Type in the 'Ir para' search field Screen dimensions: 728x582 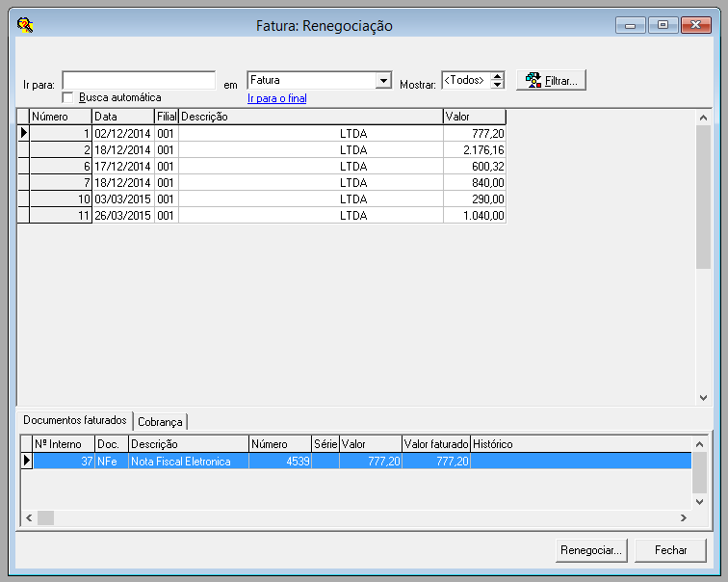[x=139, y=80]
